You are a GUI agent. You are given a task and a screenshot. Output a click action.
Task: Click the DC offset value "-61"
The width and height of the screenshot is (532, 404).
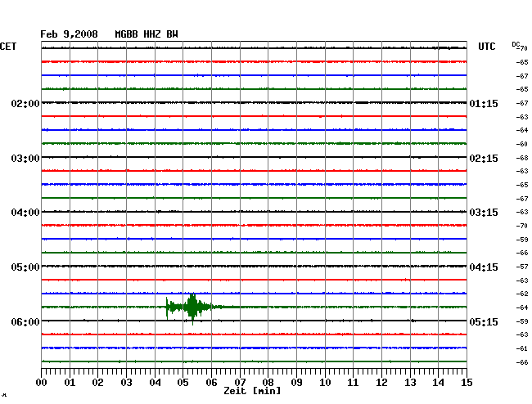coord(522,348)
